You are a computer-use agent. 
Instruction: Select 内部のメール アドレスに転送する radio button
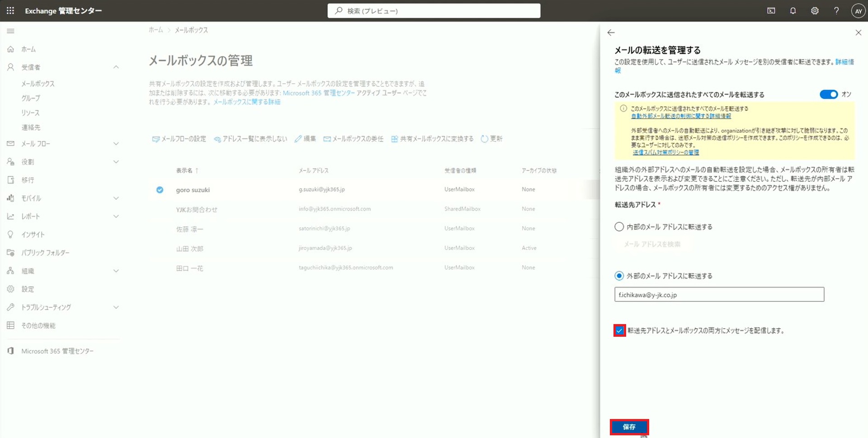pos(619,227)
